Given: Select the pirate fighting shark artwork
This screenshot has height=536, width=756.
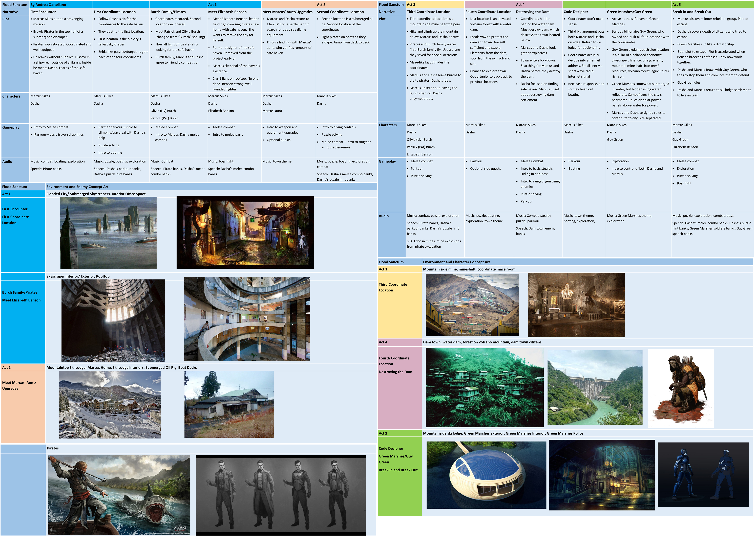Looking at the screenshot, I should [119, 495].
